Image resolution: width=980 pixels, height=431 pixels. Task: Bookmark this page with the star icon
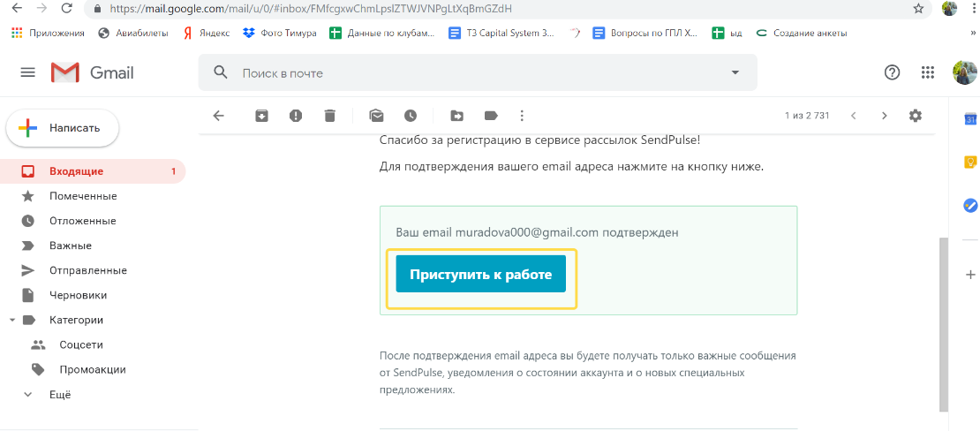click(x=918, y=9)
